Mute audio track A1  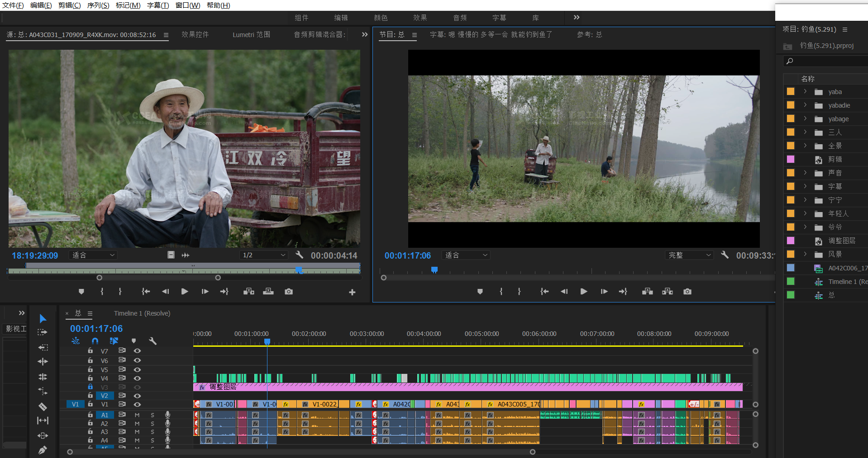pos(137,415)
